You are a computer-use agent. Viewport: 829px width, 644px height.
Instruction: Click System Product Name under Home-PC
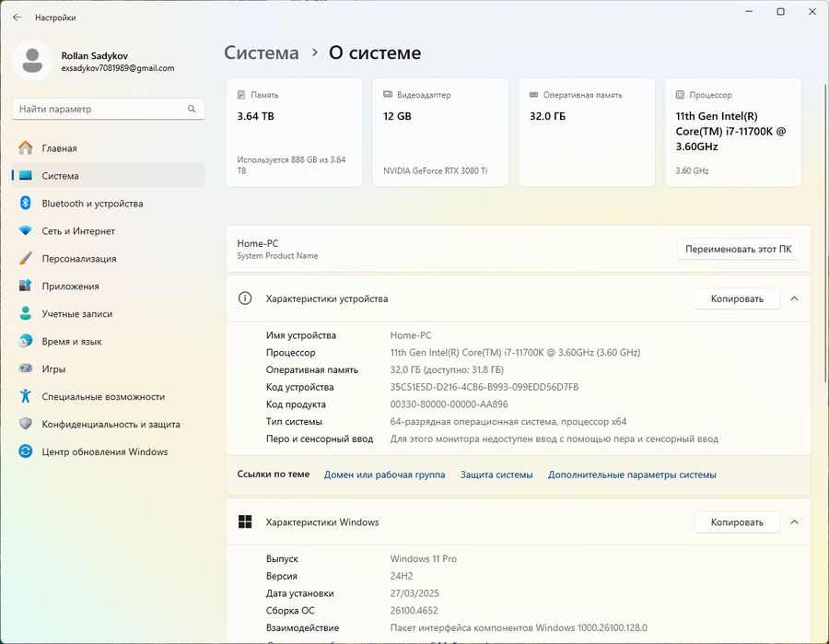point(277,256)
